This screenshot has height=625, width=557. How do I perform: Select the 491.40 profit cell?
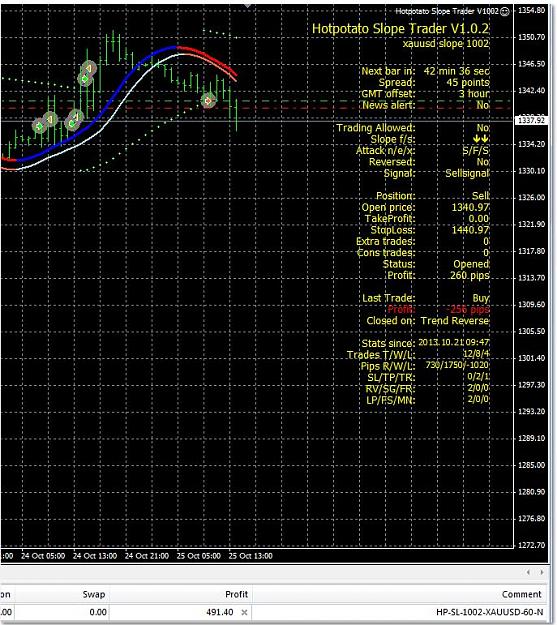220,612
